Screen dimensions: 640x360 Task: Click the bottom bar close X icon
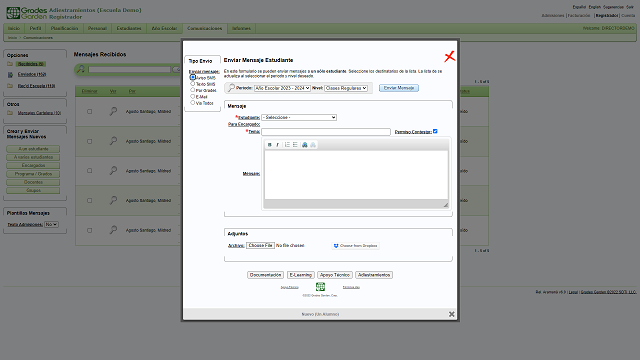pyautogui.click(x=451, y=314)
